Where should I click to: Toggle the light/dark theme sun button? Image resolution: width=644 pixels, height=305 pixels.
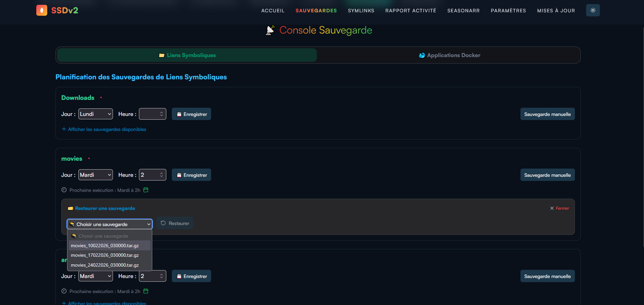593,10
